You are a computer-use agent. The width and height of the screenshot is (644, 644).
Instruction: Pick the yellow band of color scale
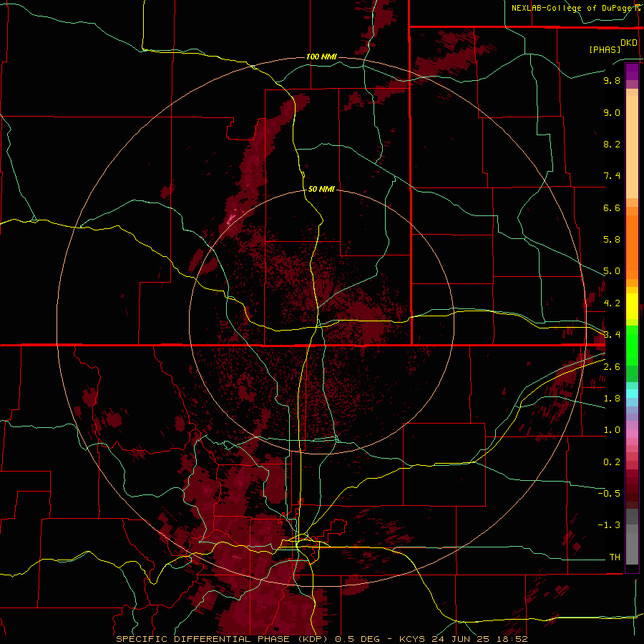point(632,306)
